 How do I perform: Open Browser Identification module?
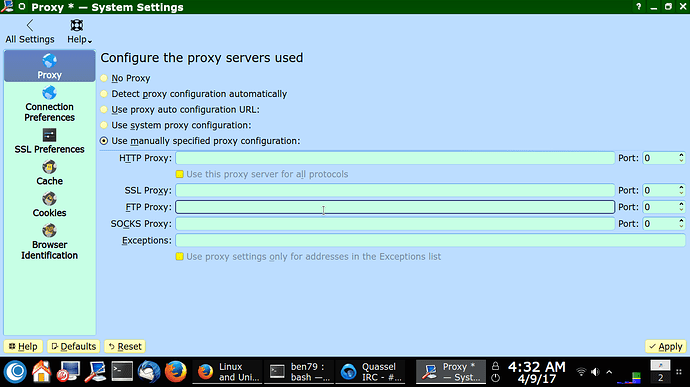tap(49, 242)
